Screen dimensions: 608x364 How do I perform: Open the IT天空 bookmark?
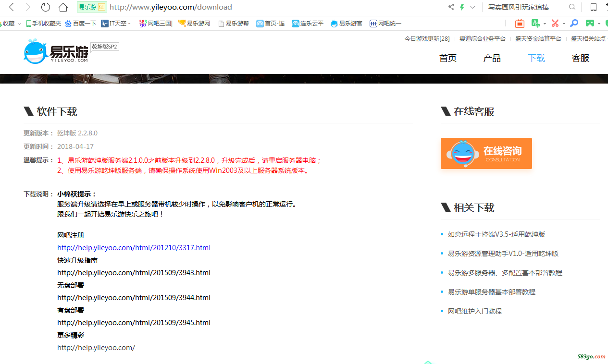click(x=116, y=23)
